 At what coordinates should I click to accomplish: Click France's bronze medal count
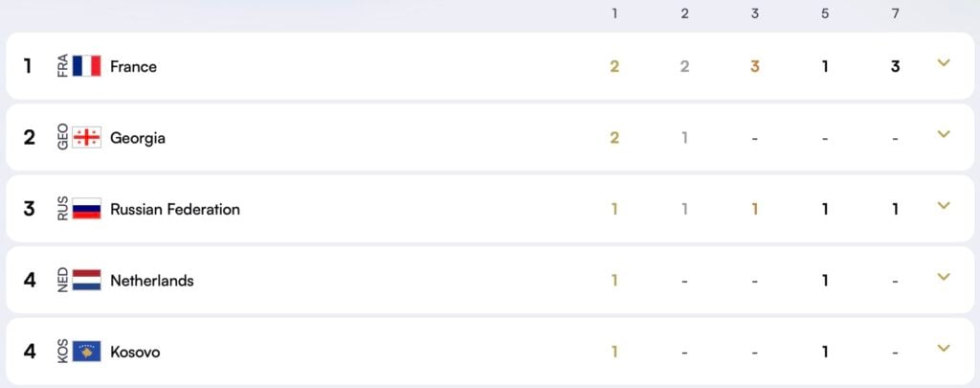click(755, 67)
